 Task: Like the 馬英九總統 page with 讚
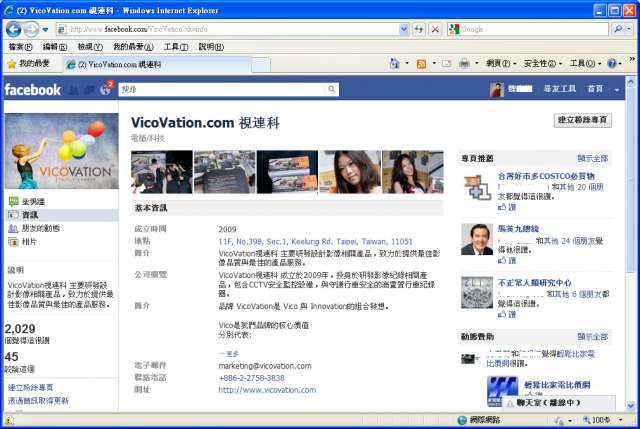(507, 260)
